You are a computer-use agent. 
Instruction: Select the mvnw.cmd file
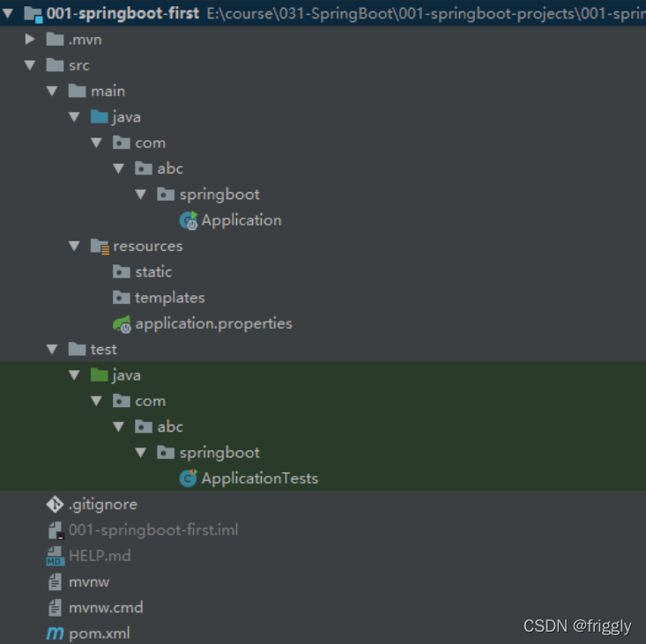(95, 607)
